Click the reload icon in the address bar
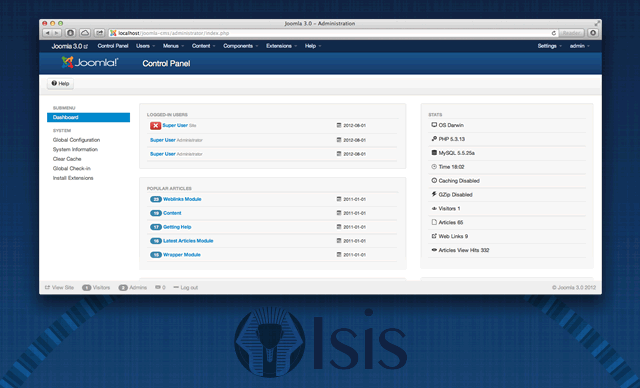 tap(553, 33)
